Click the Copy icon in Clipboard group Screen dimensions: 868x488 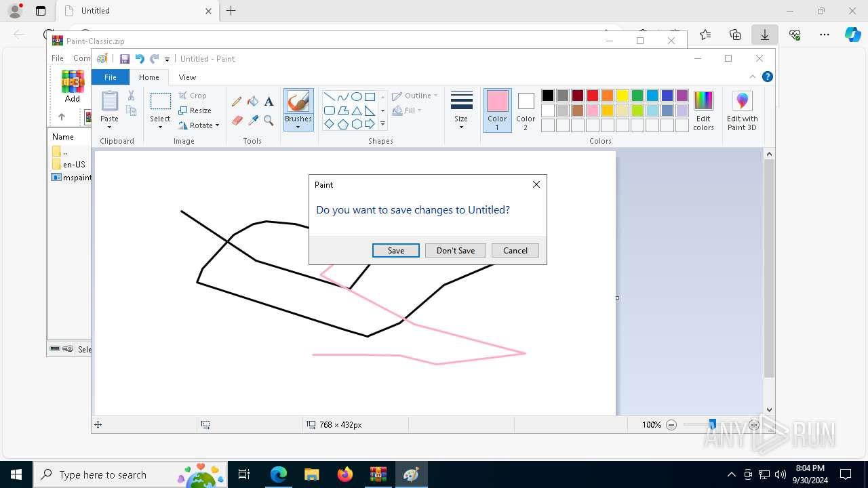point(132,111)
